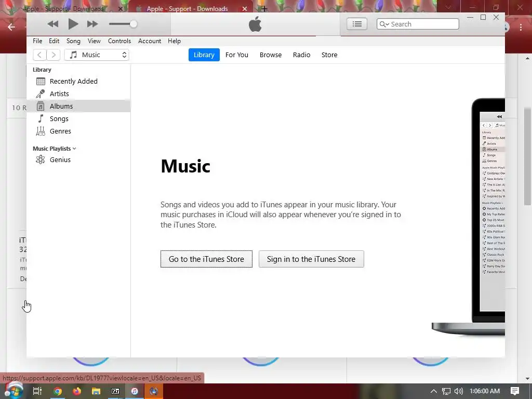
Task: Open the volume tray icon
Action: 458,391
